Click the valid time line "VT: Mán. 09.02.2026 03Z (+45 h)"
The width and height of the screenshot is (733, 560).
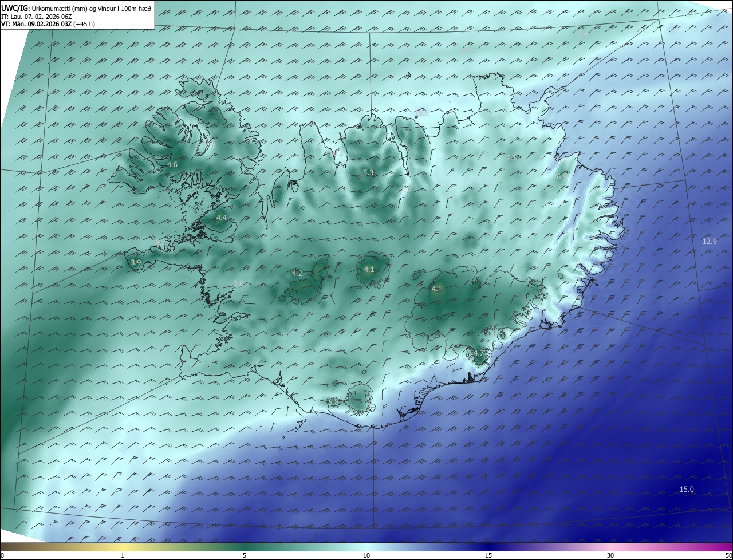[x=48, y=24]
